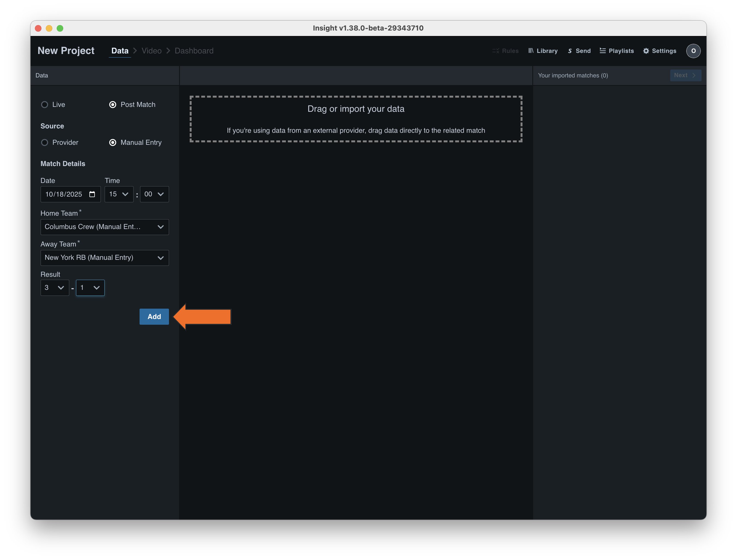Click the Rules icon in the header
The width and height of the screenshot is (737, 560).
pyautogui.click(x=496, y=51)
